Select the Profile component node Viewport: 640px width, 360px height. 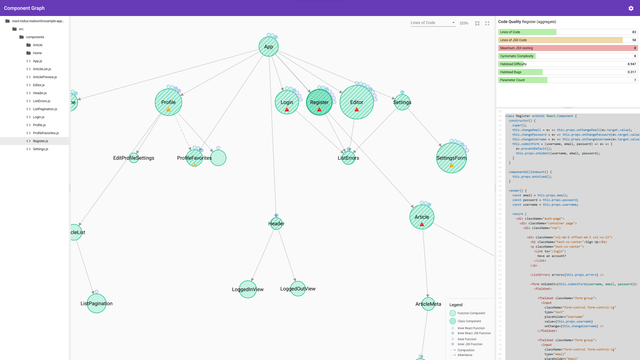click(x=169, y=102)
